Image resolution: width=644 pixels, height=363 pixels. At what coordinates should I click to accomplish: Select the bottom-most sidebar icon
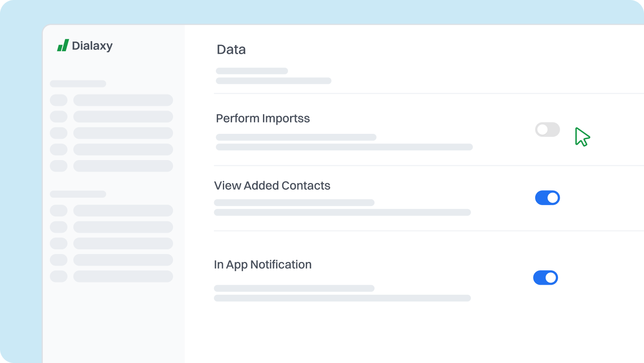59,276
